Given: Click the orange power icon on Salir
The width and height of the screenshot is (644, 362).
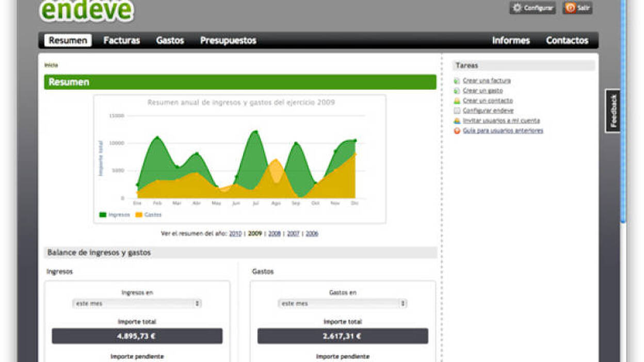Looking at the screenshot, I should point(570,8).
